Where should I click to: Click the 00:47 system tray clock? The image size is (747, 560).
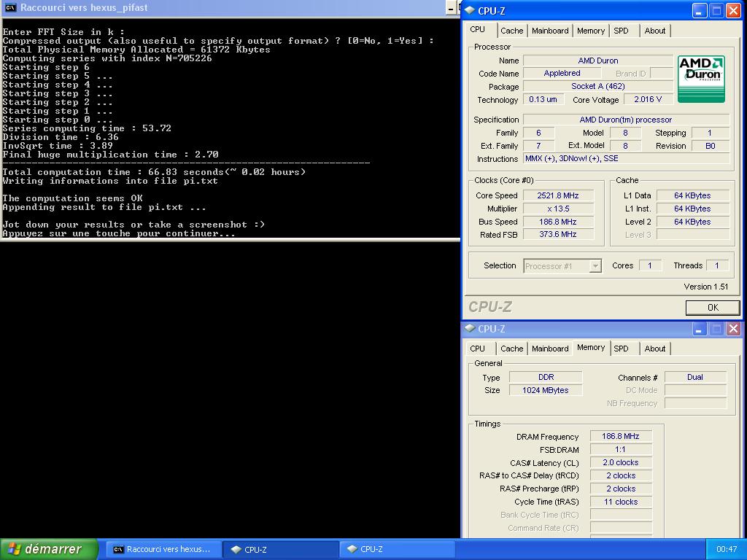pyautogui.click(x=727, y=549)
